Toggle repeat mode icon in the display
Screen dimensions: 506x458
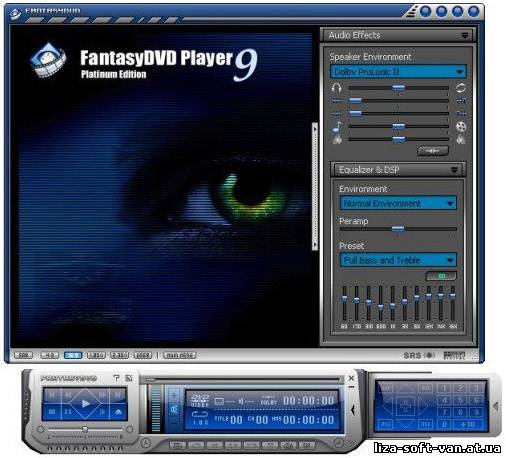point(199,414)
